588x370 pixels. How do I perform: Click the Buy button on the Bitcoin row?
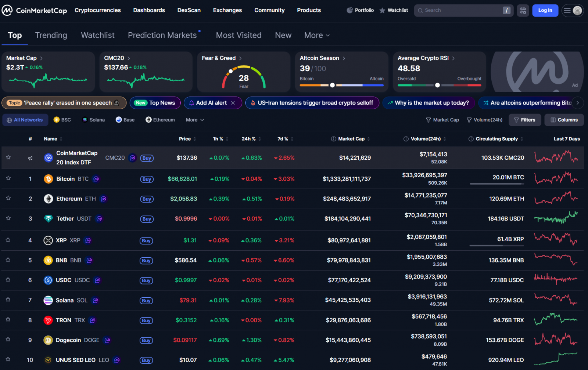[146, 179]
